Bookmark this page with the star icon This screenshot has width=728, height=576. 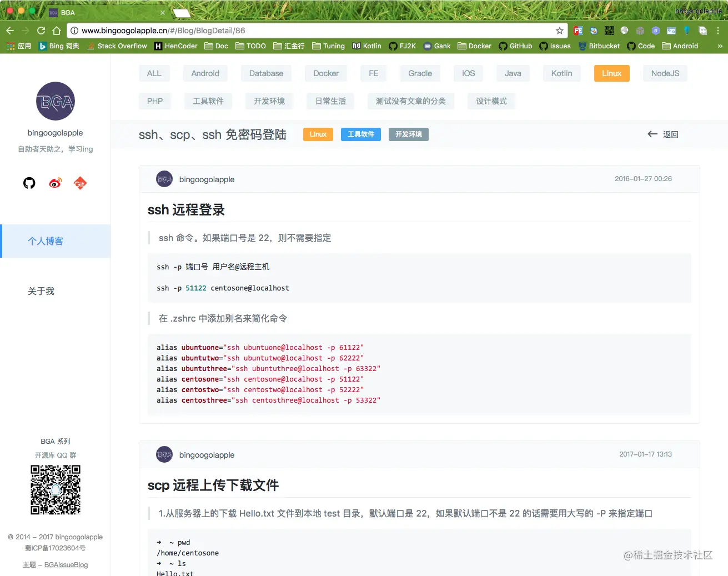coord(559,30)
